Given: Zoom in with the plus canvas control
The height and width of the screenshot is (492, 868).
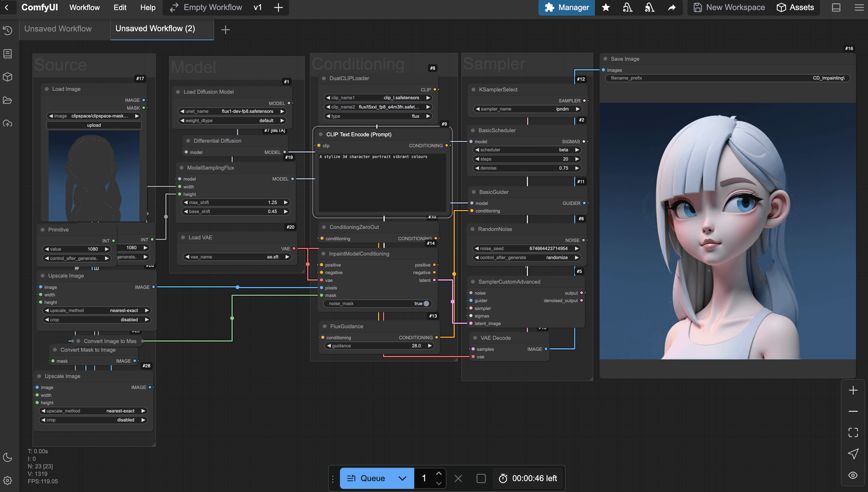Looking at the screenshot, I should pos(853,390).
